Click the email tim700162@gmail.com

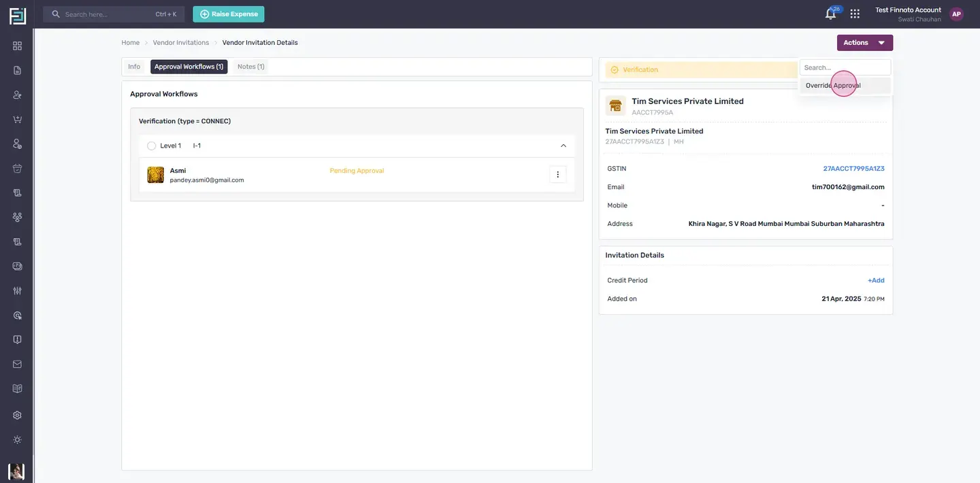tap(848, 187)
